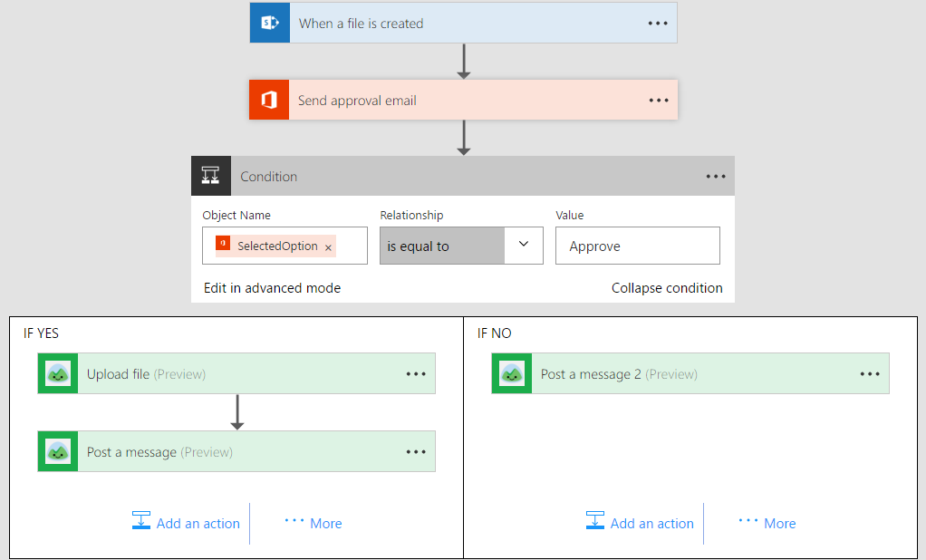Click Edit in advanced mode
926x560 pixels.
click(x=272, y=288)
